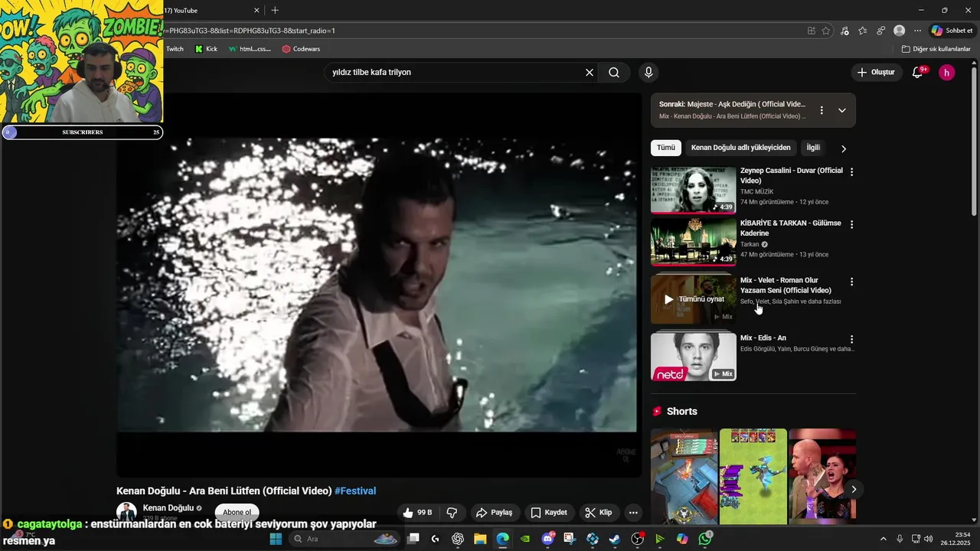Open the Twitch bookmark
980x551 pixels.
[x=175, y=49]
